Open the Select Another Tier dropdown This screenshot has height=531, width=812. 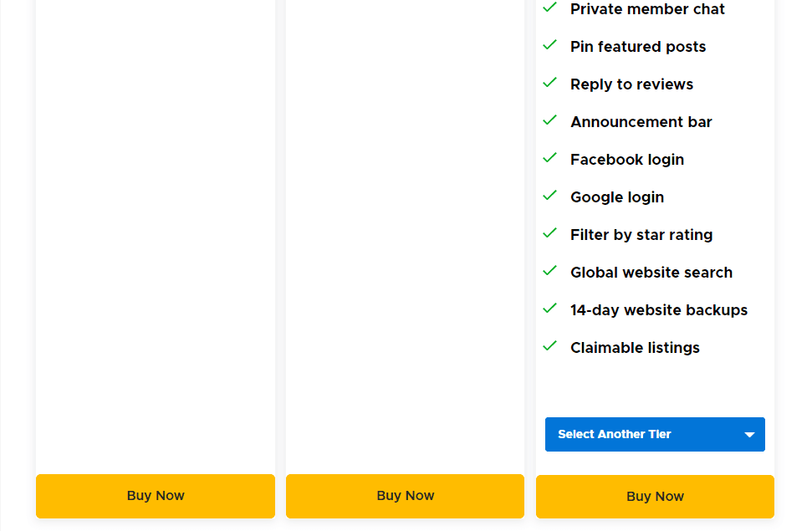pyautogui.click(x=655, y=434)
